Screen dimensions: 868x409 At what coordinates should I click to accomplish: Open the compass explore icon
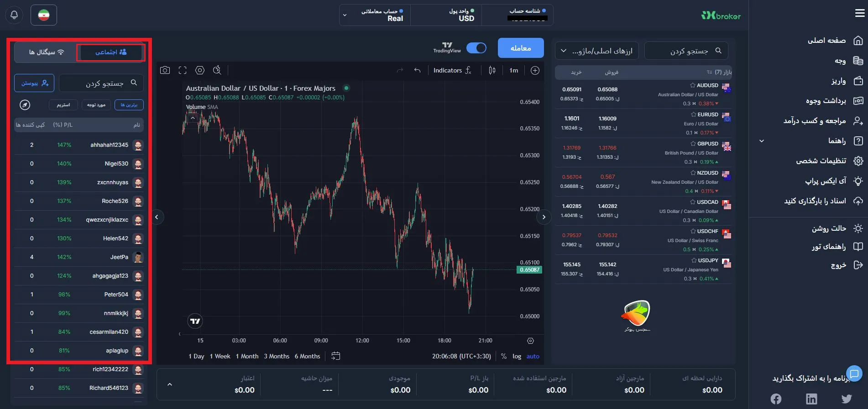(x=25, y=105)
